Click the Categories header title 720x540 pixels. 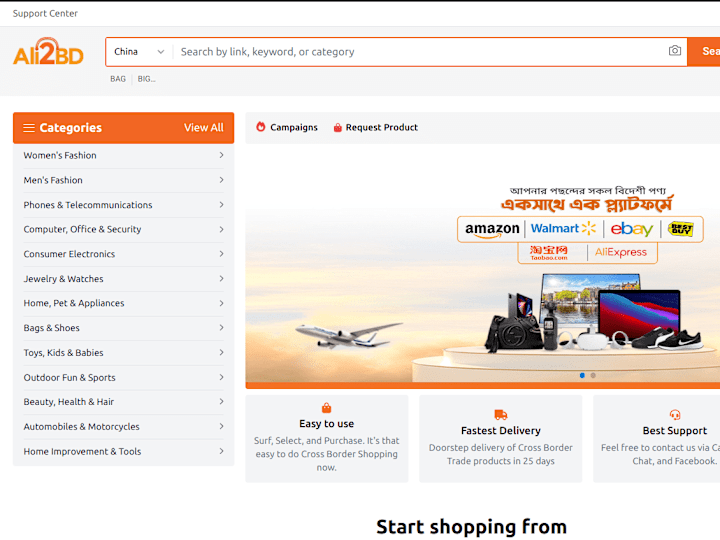coord(71,128)
